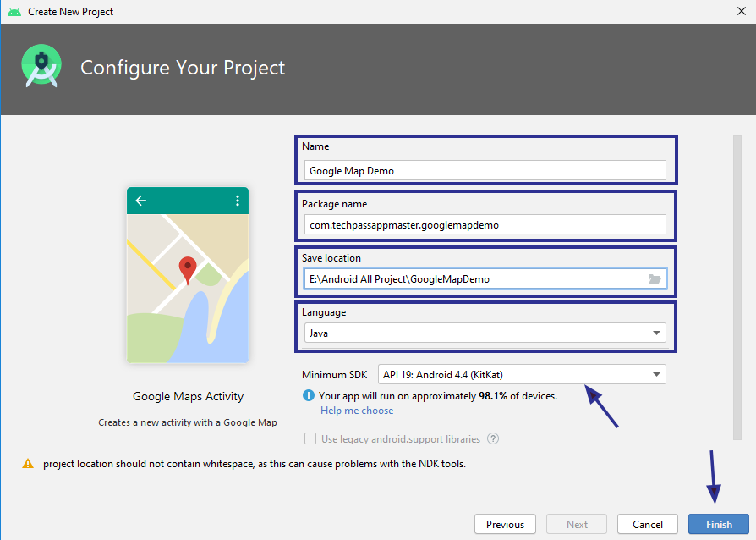This screenshot has height=540, width=756.
Task: Expand the Minimum SDK dropdown arrow
Action: click(x=656, y=374)
